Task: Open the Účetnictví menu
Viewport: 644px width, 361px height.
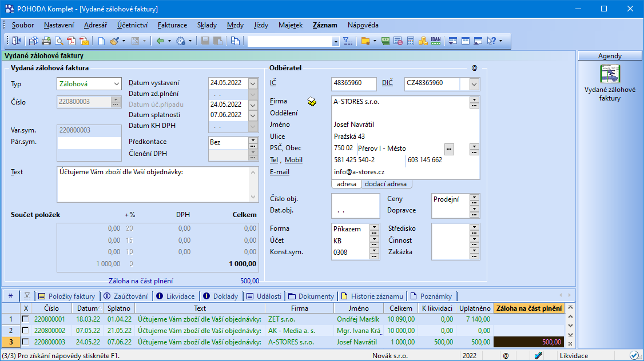Action: click(x=132, y=25)
